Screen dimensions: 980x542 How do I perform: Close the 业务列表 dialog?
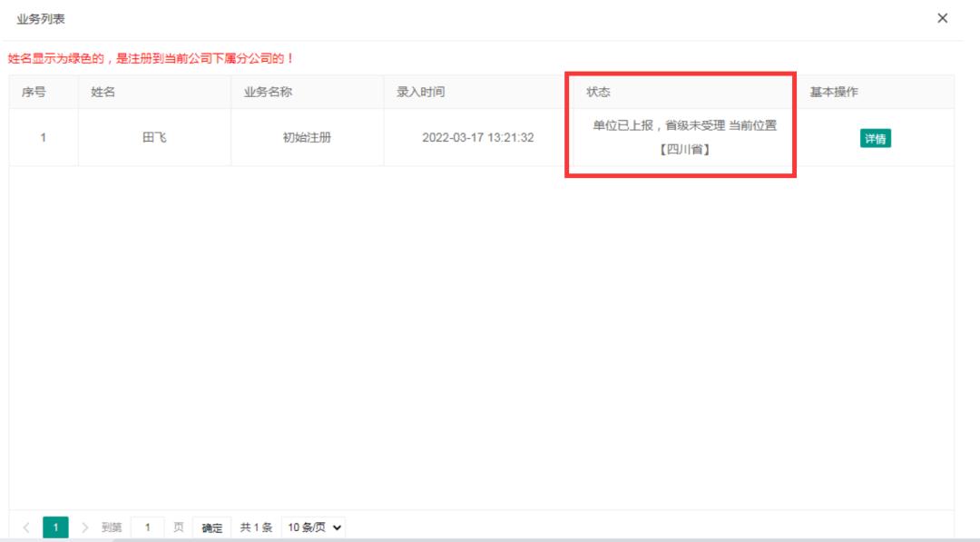(943, 19)
